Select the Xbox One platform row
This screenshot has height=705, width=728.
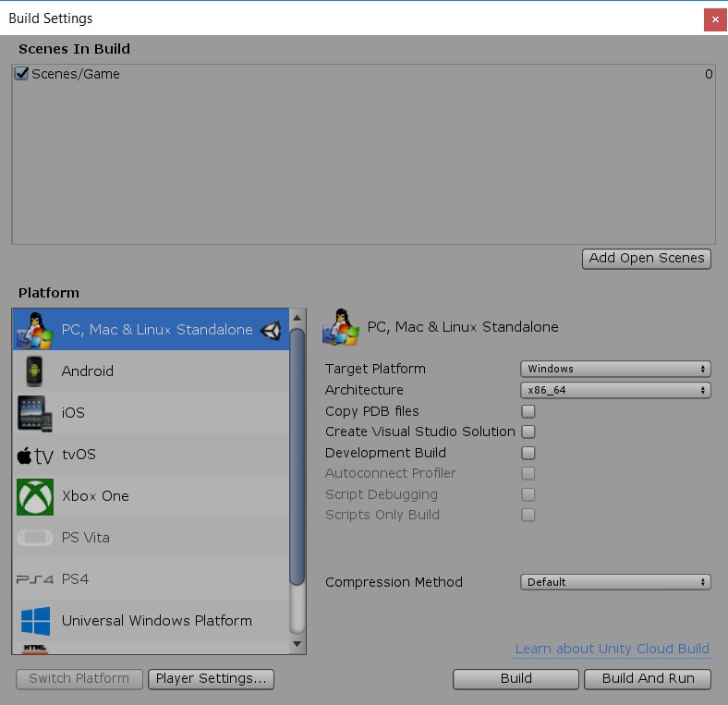[151, 496]
